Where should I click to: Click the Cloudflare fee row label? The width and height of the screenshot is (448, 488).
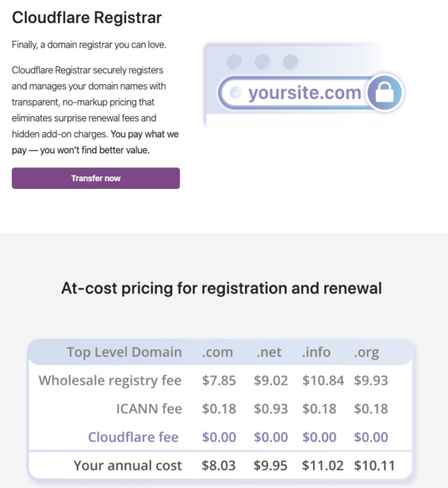(x=133, y=437)
